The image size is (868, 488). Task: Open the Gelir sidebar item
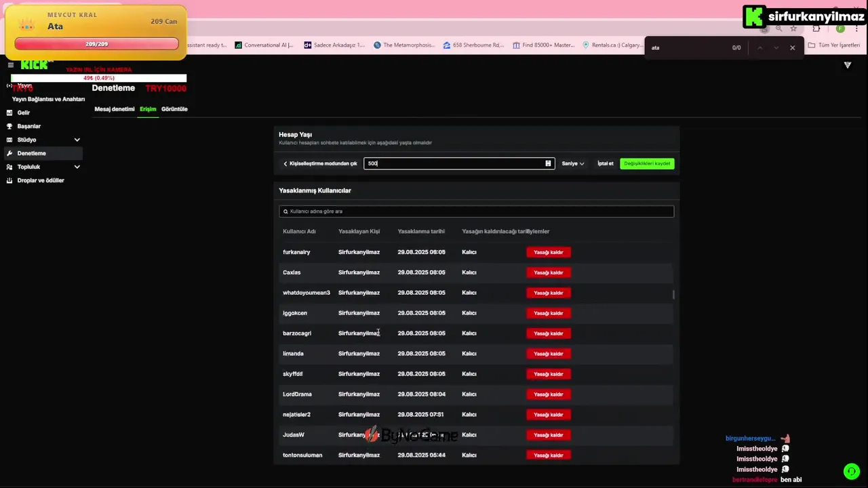click(24, 113)
